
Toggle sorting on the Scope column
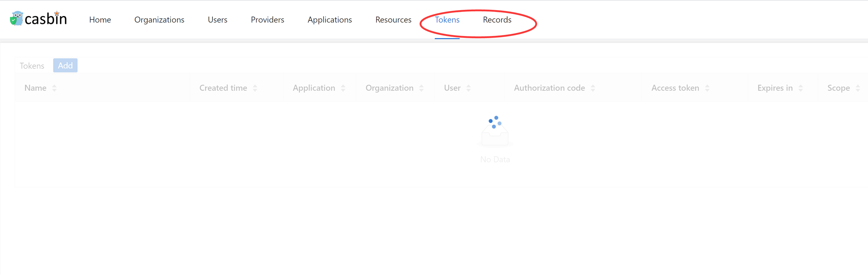click(x=858, y=88)
